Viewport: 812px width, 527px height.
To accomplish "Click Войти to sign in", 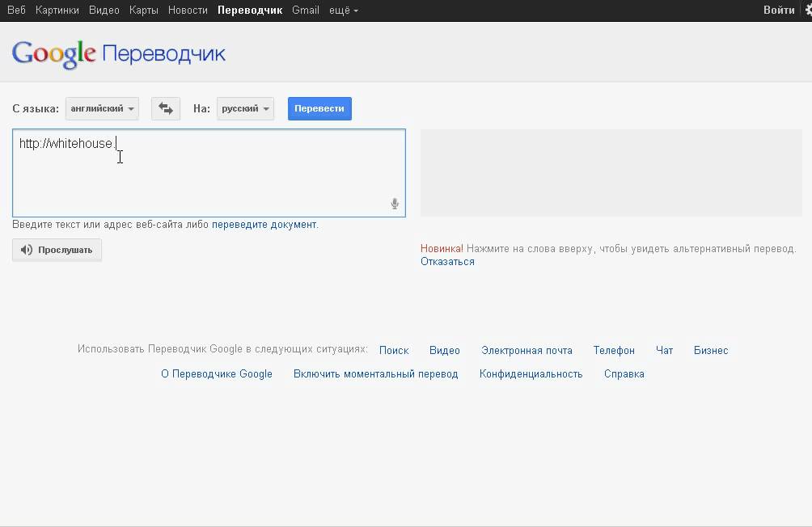I will click(779, 11).
